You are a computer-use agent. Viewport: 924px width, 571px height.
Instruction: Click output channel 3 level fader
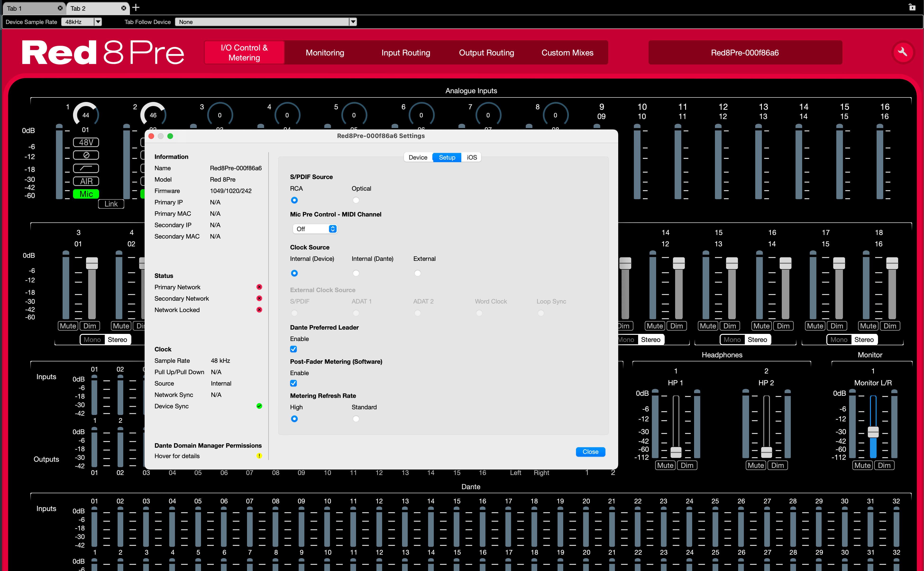[92, 263]
